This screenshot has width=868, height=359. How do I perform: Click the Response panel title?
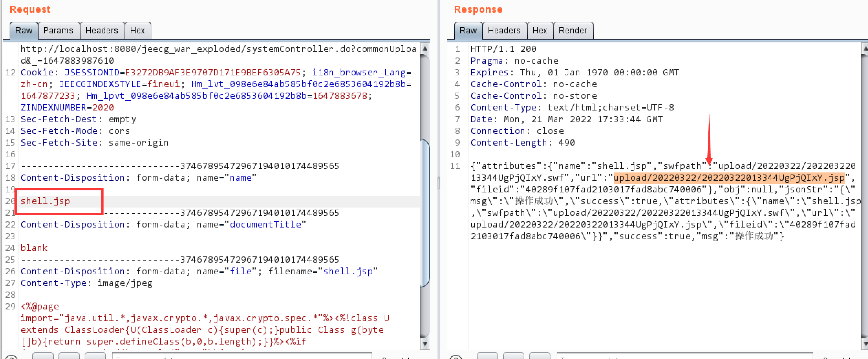[478, 9]
